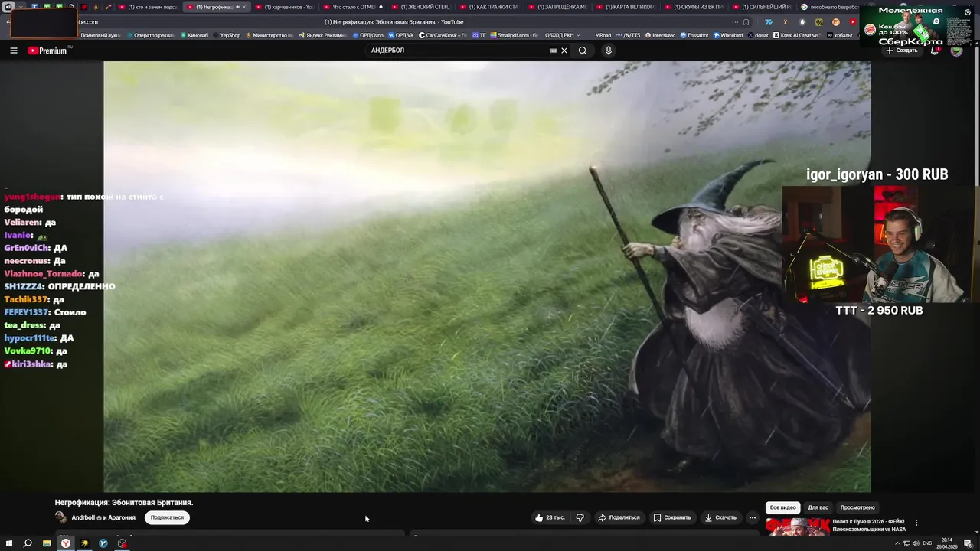Open the Fossabot bookmark
This screenshot has width=980, height=551.
tap(694, 35)
